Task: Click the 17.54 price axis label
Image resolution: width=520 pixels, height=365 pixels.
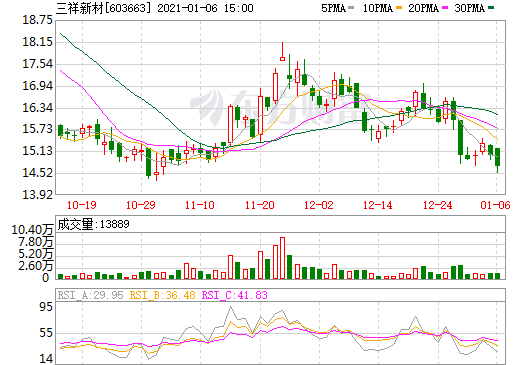Action: pos(38,64)
